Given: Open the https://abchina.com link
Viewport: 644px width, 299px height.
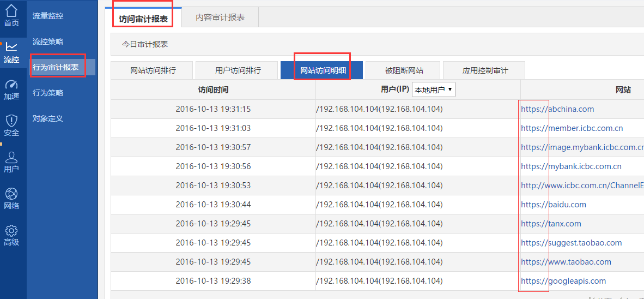Looking at the screenshot, I should pyautogui.click(x=557, y=109).
